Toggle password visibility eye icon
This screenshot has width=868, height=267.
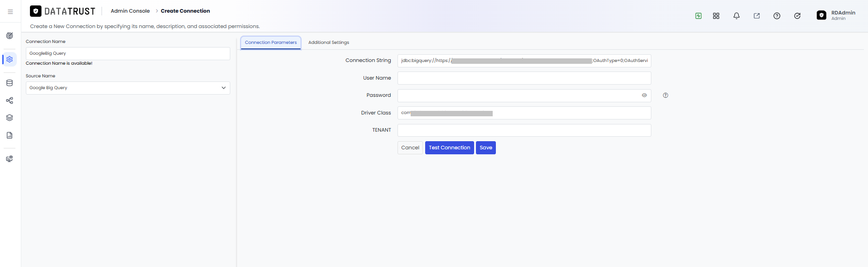point(644,95)
